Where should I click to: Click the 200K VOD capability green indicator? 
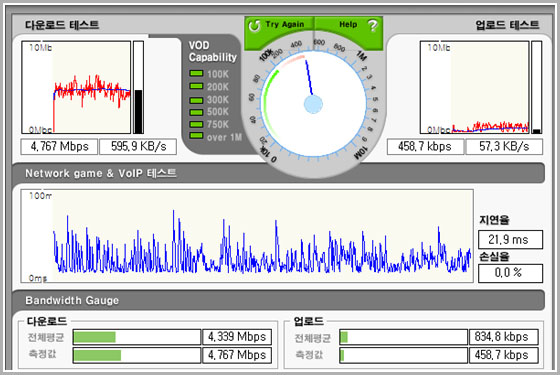[x=196, y=86]
